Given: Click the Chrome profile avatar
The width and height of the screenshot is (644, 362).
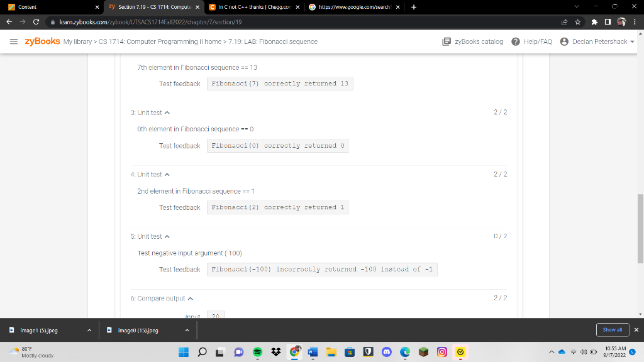Looking at the screenshot, I should click(x=621, y=21).
